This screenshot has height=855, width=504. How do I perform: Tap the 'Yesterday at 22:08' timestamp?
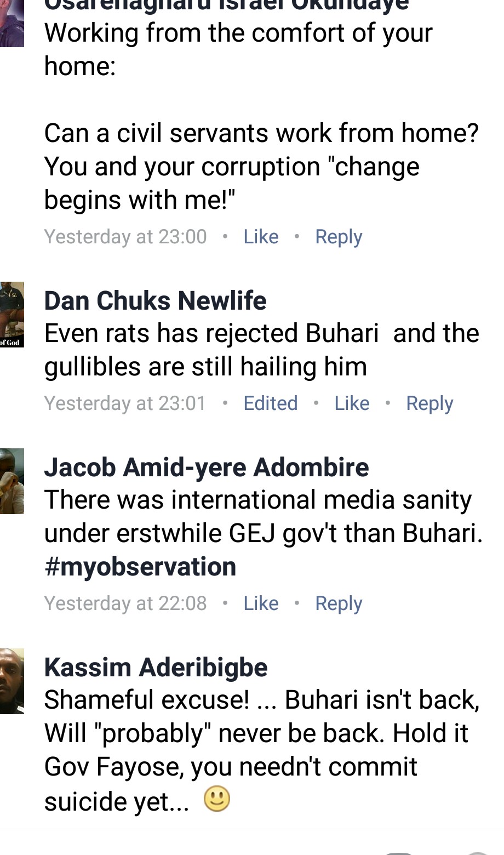(125, 603)
